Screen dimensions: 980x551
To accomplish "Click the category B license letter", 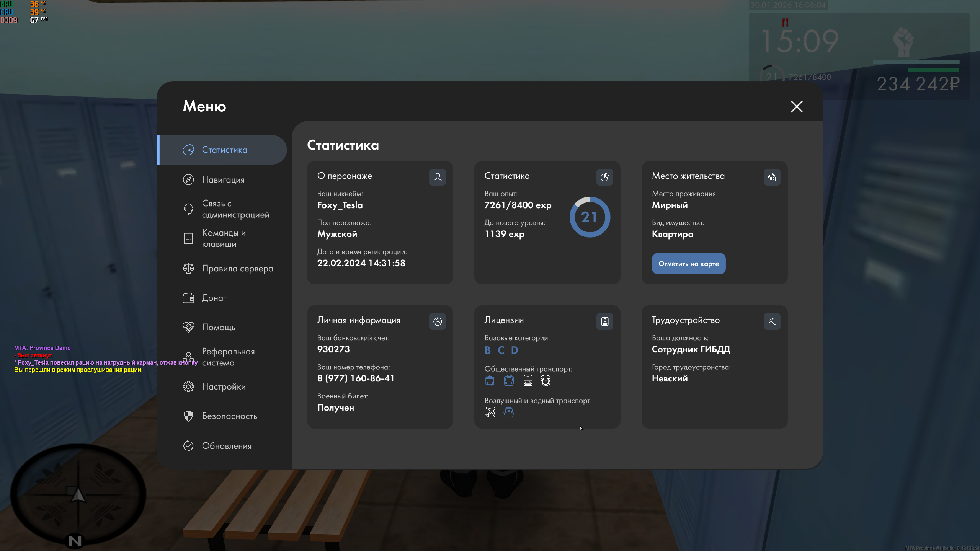I will (487, 350).
